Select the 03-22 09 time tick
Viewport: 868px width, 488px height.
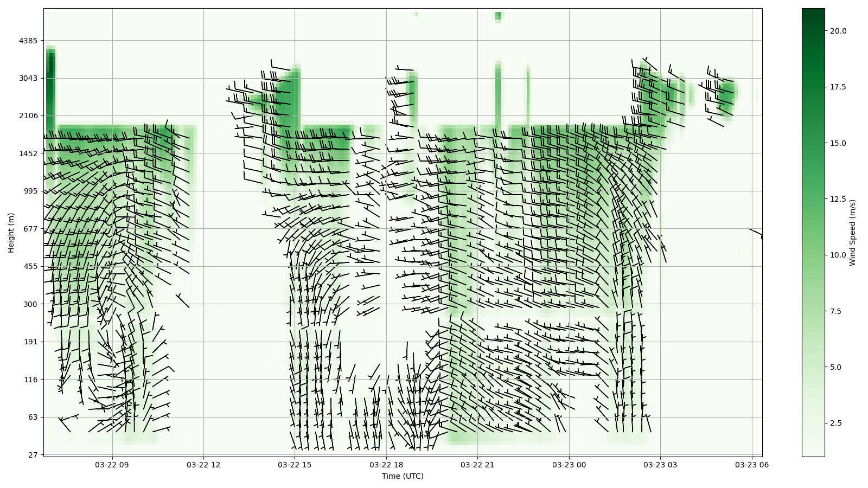coord(112,465)
